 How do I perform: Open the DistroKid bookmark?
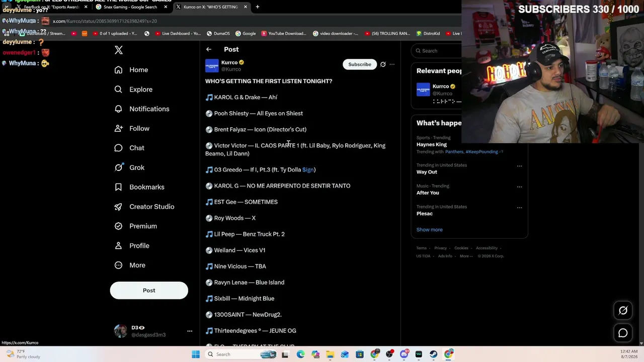tap(428, 34)
